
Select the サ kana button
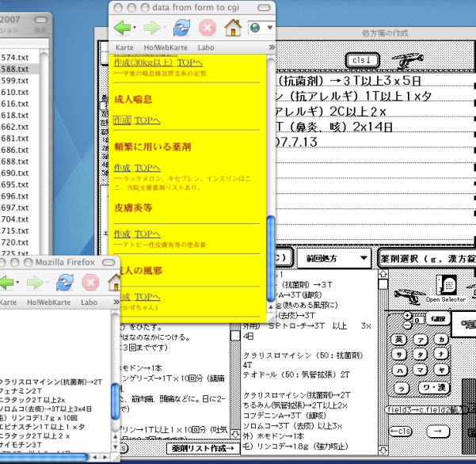coord(398,354)
